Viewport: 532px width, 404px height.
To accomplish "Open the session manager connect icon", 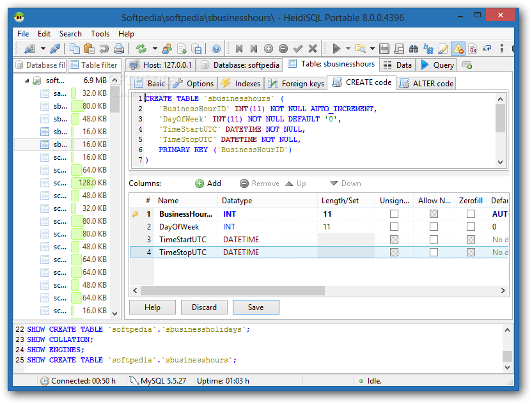I will click(29, 49).
